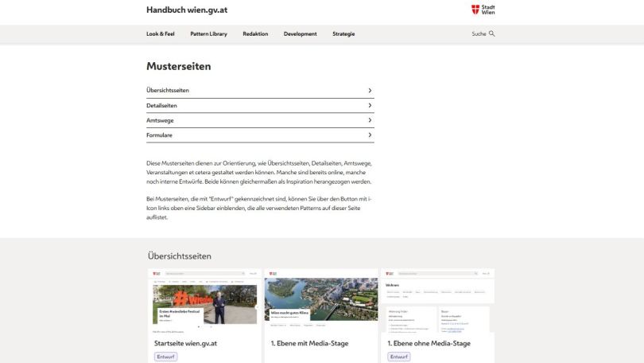644x363 pixels.
Task: Click the Entwurf tag under 1. Ebene ohne Media-Stage
Action: point(399,357)
